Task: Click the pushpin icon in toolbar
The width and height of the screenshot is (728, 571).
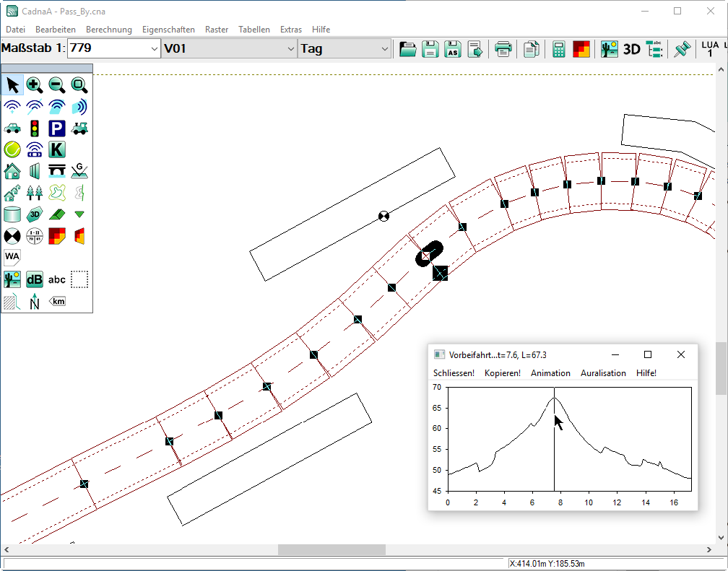Action: tap(682, 49)
